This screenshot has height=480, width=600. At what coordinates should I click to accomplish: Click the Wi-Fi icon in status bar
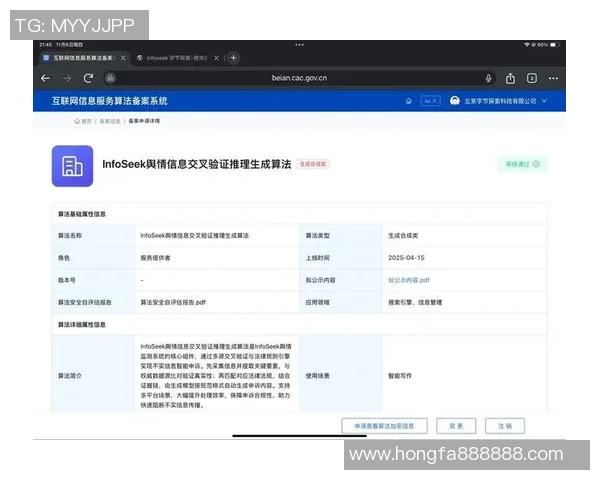pos(527,45)
